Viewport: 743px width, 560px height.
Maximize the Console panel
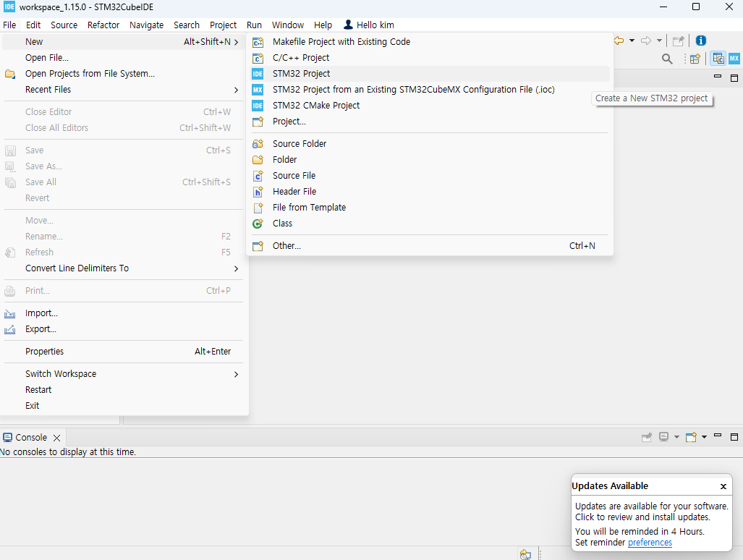734,436
